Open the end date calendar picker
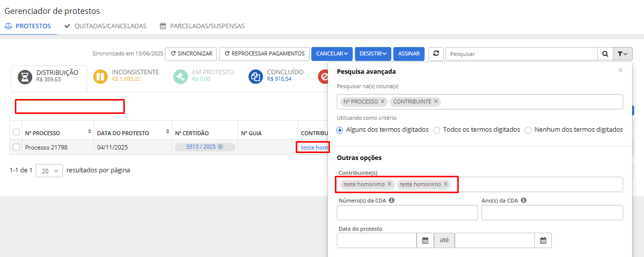This screenshot has height=257, width=644. [543, 240]
